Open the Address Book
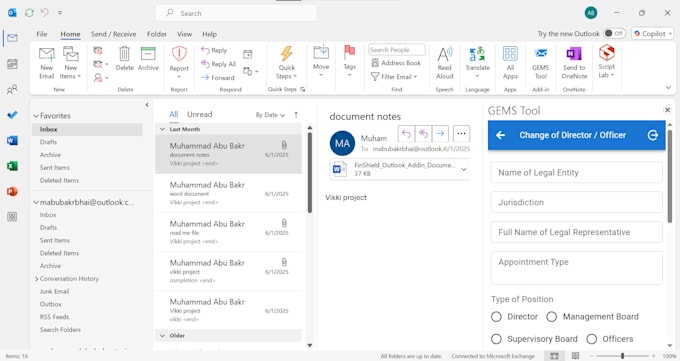 (396, 63)
